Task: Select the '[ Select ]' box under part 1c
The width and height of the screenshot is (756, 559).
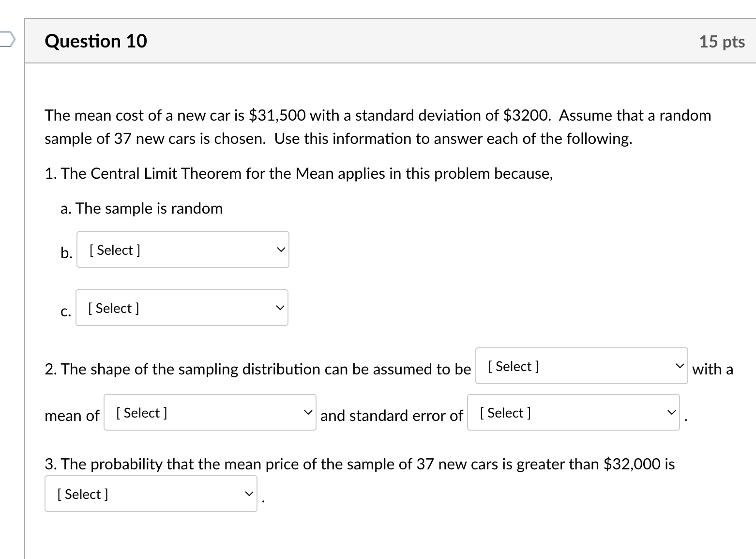Action: click(x=181, y=308)
